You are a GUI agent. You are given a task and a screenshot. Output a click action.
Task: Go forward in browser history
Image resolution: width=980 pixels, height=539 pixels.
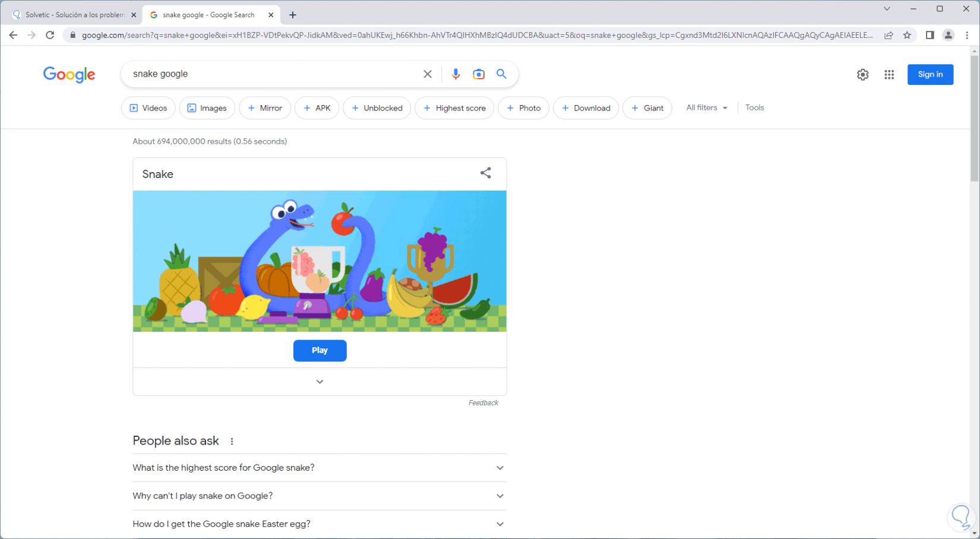click(31, 35)
